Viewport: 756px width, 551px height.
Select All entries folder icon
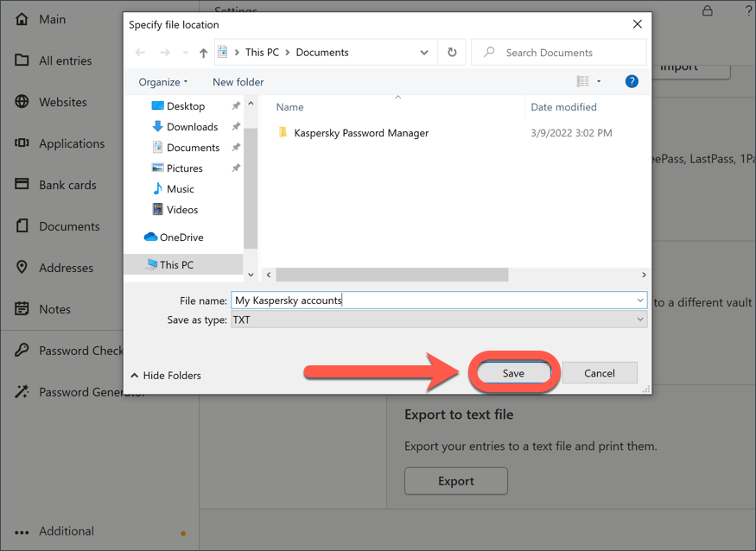coord(22,60)
